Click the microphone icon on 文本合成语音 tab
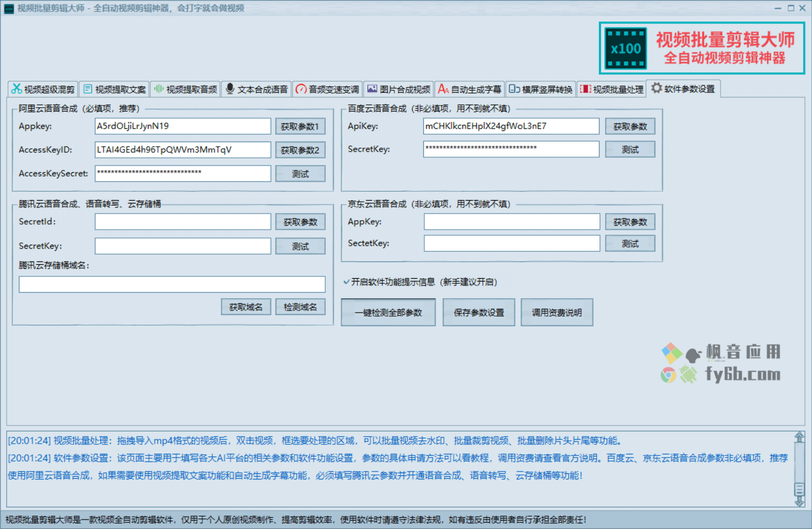 click(230, 89)
